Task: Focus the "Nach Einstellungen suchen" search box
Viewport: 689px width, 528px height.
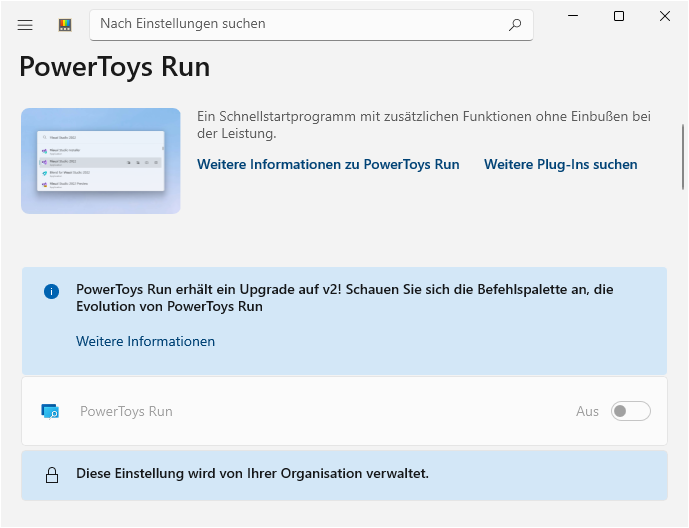Action: click(x=311, y=25)
